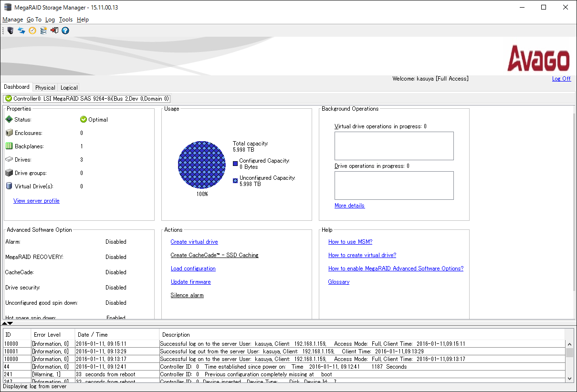
Task: Click the database-with-star toolbar icon
Action: (43, 31)
